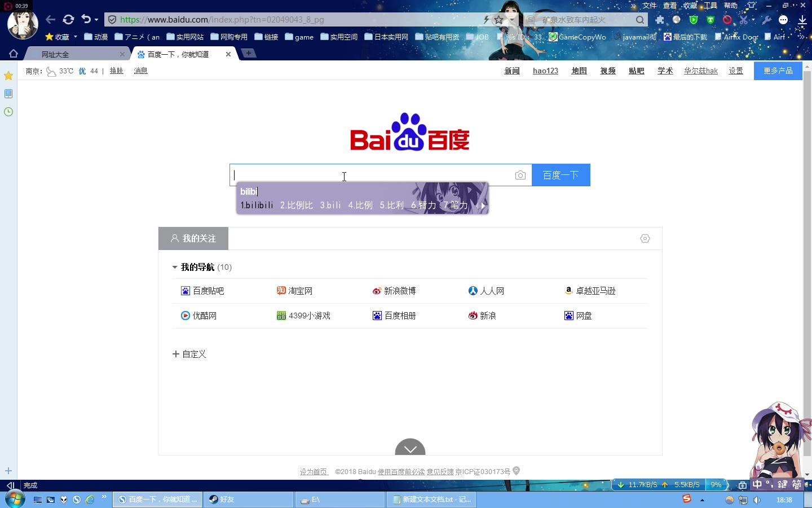Click the scissors screenshot icon
Viewport: 812px width, 508px height.
[x=744, y=20]
